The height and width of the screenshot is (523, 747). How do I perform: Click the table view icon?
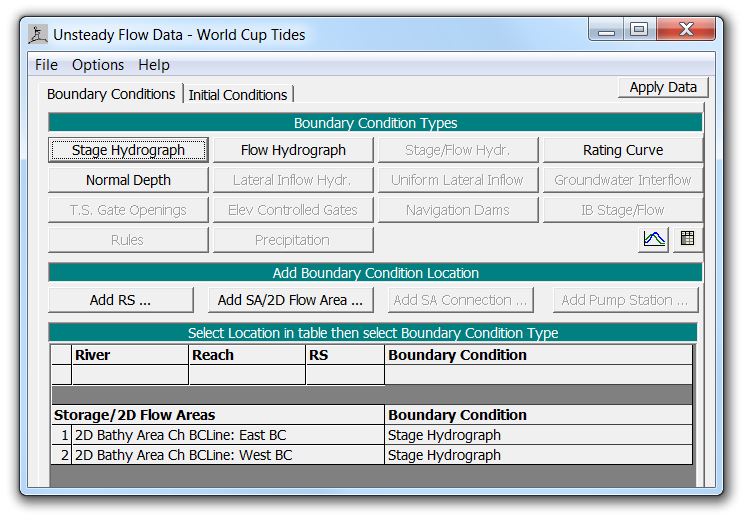687,239
